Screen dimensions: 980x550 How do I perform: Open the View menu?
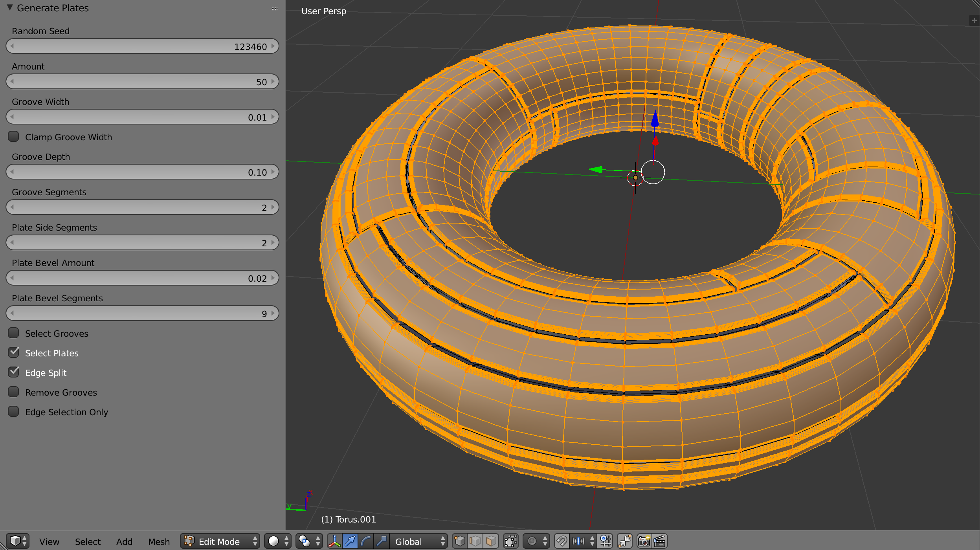click(49, 541)
